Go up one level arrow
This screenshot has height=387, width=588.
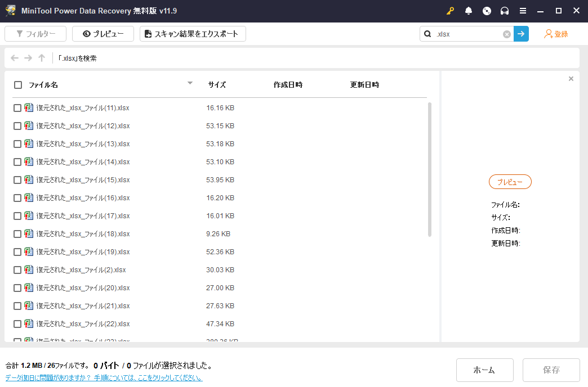pyautogui.click(x=42, y=58)
